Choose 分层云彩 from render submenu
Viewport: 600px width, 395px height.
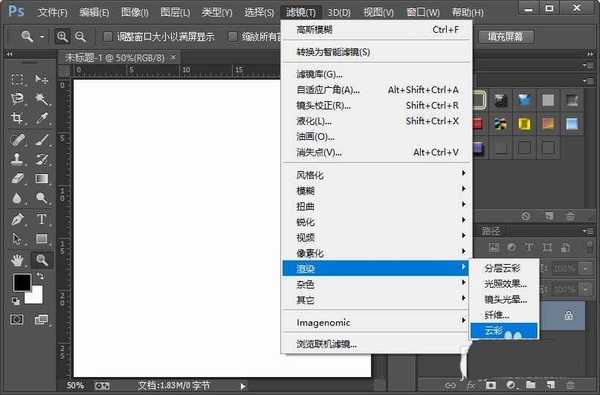pos(504,268)
